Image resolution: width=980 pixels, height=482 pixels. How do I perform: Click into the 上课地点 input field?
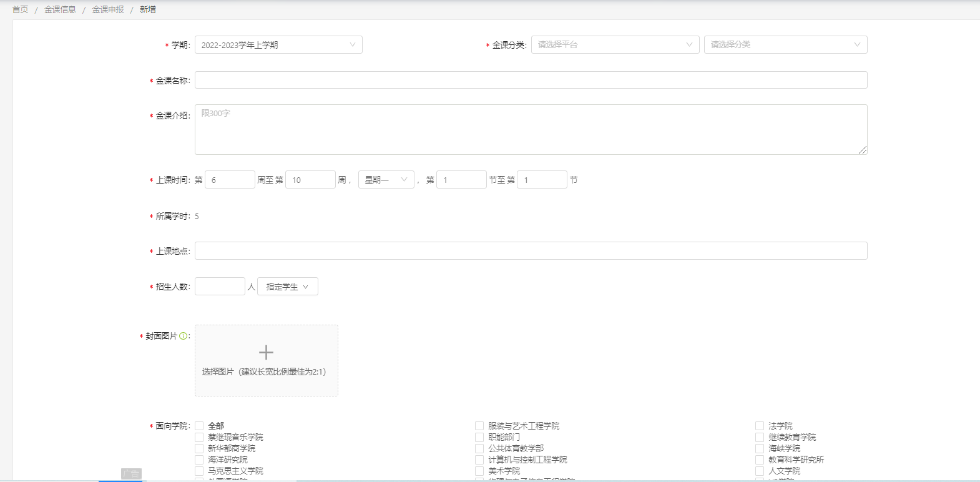click(531, 251)
